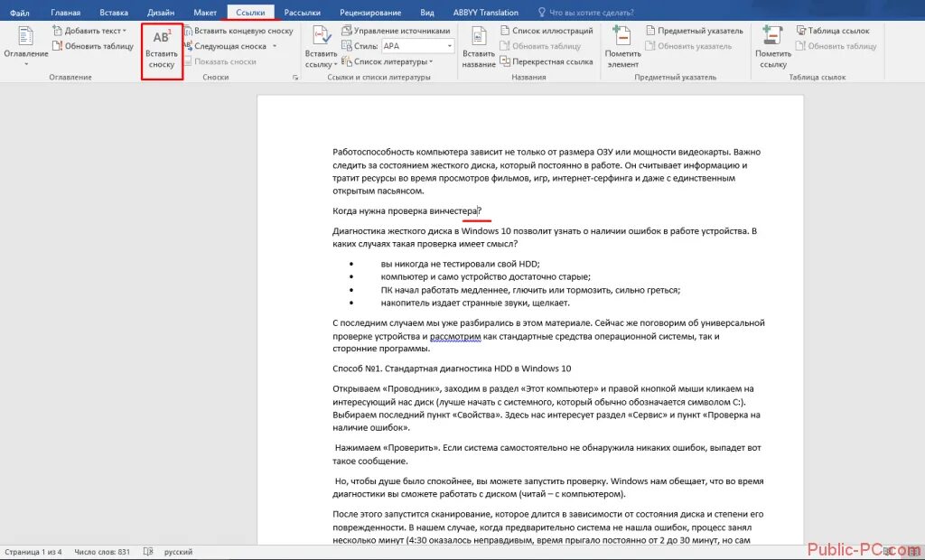
Task: Click Обновить таблицу in the Названия group
Action: [x=540, y=46]
